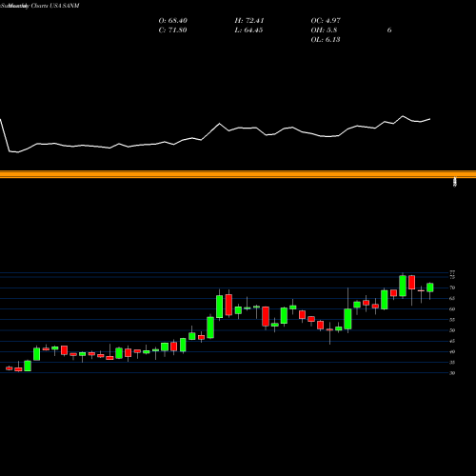
Task: Click the '50' price axis label
Action: pos(452,330)
